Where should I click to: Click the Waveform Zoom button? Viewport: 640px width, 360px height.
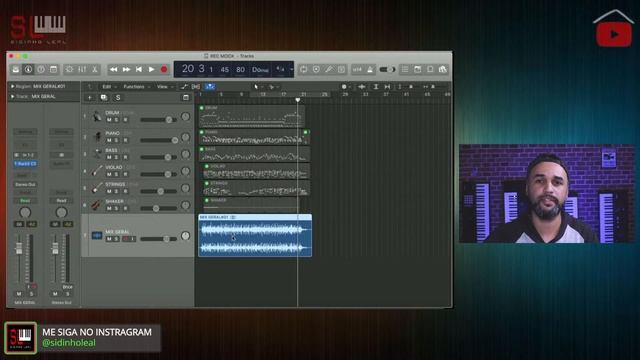362,87
